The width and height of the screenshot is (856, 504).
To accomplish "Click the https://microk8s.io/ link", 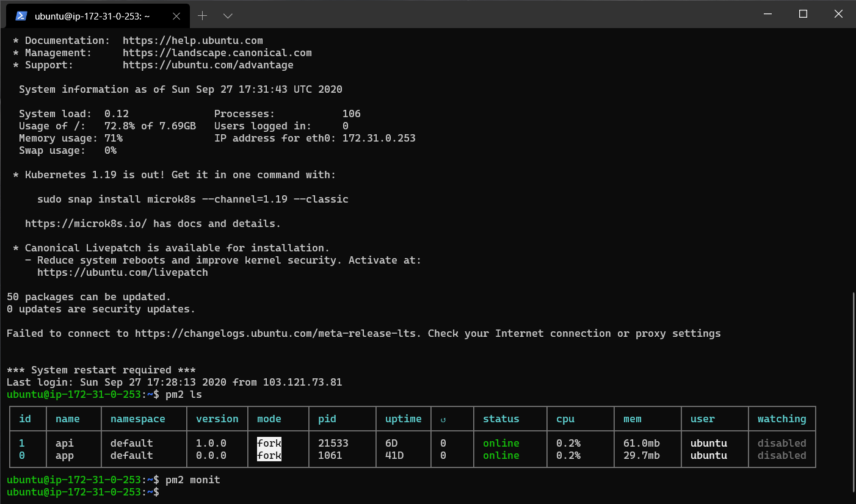I will [86, 224].
